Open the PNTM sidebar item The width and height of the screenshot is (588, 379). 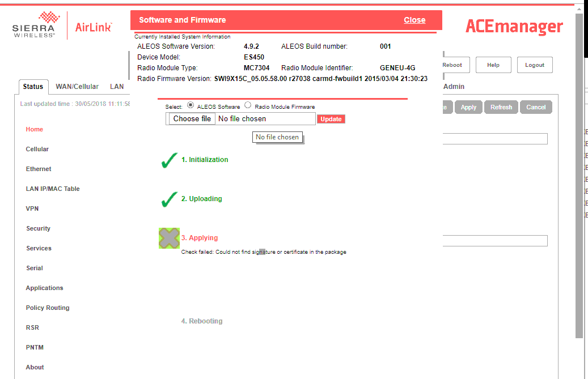[35, 347]
